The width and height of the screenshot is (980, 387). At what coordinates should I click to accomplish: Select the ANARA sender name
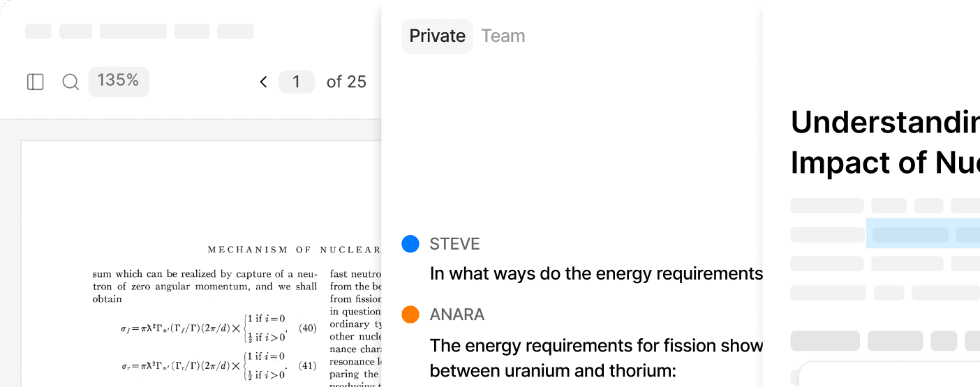click(x=457, y=314)
